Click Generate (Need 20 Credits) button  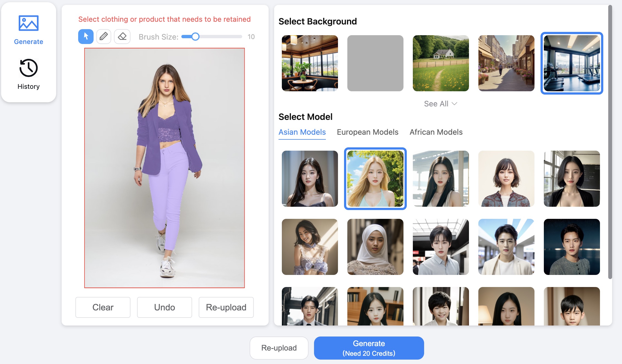click(369, 348)
